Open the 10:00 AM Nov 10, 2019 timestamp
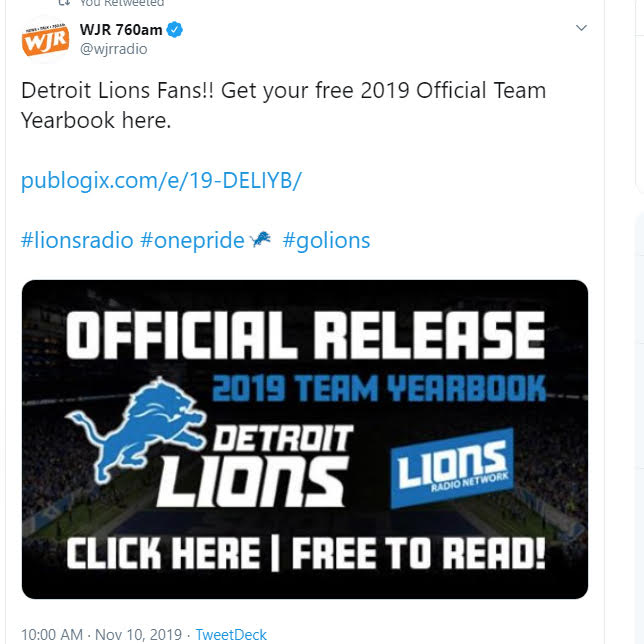Viewport: 644px width, 644px height. (x=101, y=635)
